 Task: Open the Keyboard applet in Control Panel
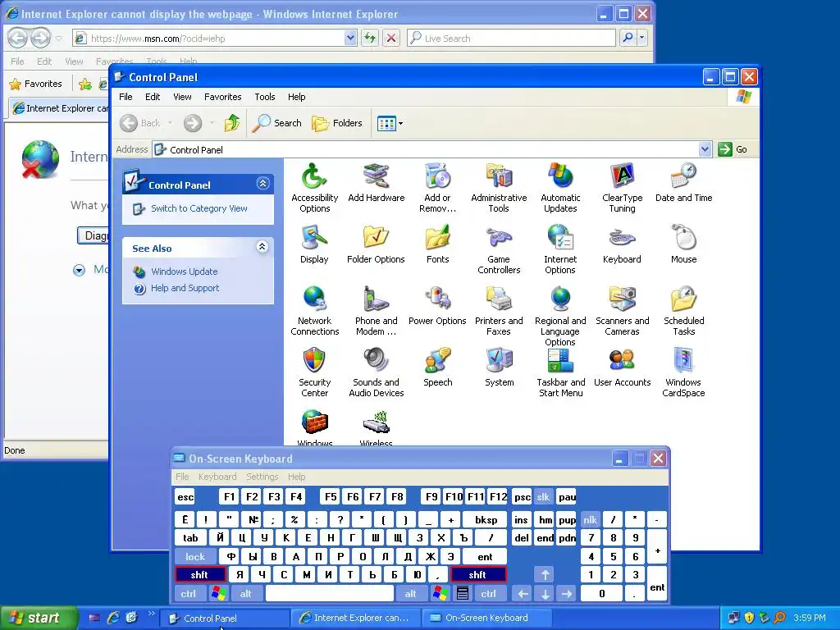[x=622, y=244]
